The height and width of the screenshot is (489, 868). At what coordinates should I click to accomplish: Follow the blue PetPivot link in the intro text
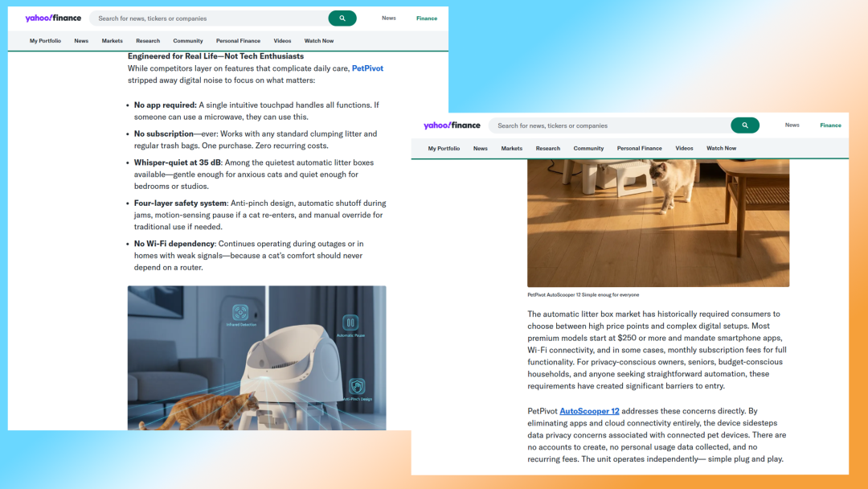pyautogui.click(x=367, y=68)
